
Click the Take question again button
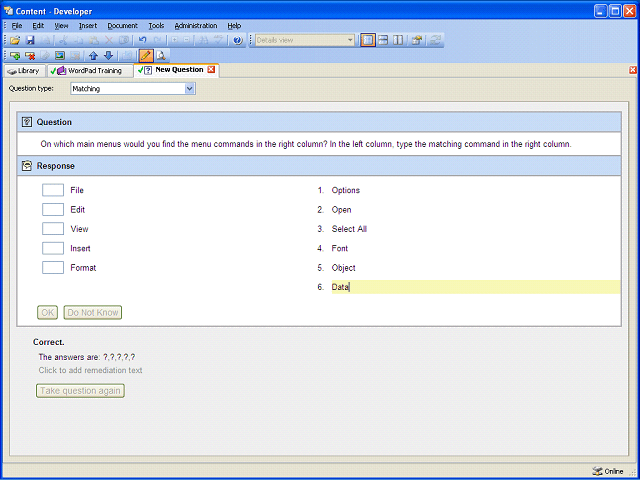[x=80, y=391]
